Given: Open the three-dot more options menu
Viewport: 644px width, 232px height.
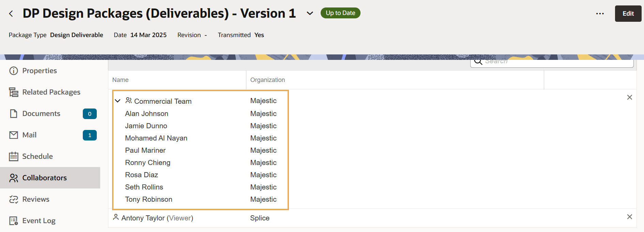Looking at the screenshot, I should pyautogui.click(x=600, y=14).
